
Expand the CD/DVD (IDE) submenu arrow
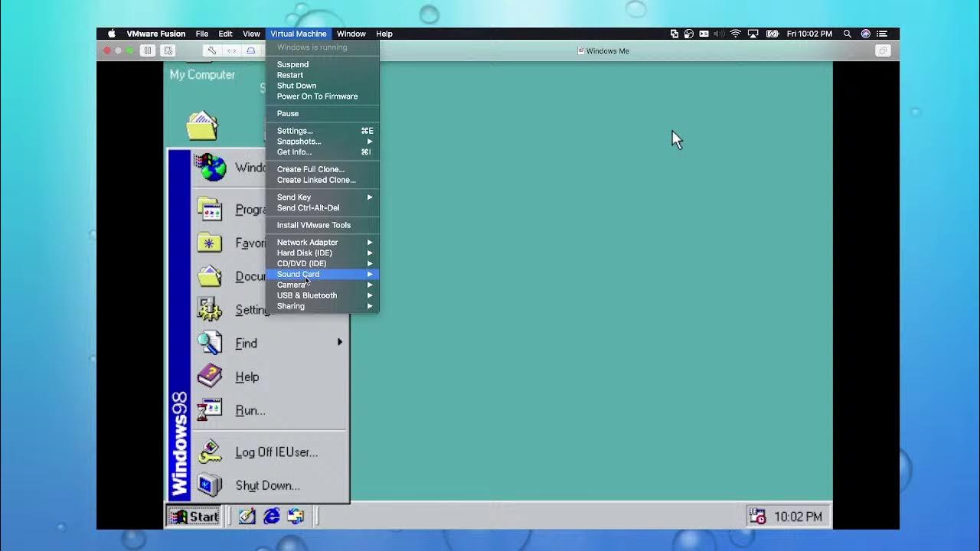370,264
